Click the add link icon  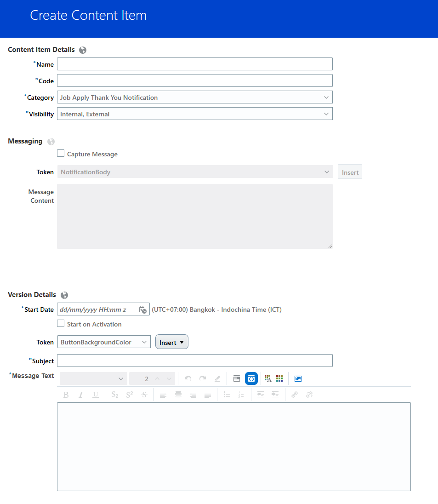click(294, 395)
